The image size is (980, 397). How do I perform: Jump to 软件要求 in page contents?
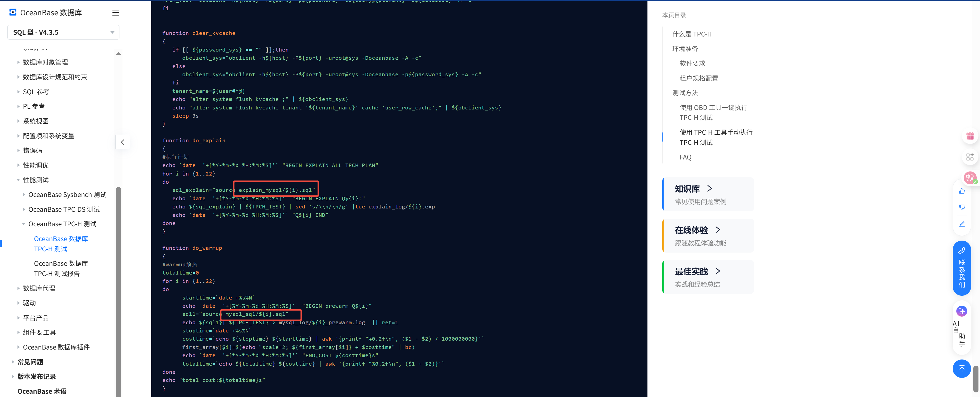tap(692, 63)
